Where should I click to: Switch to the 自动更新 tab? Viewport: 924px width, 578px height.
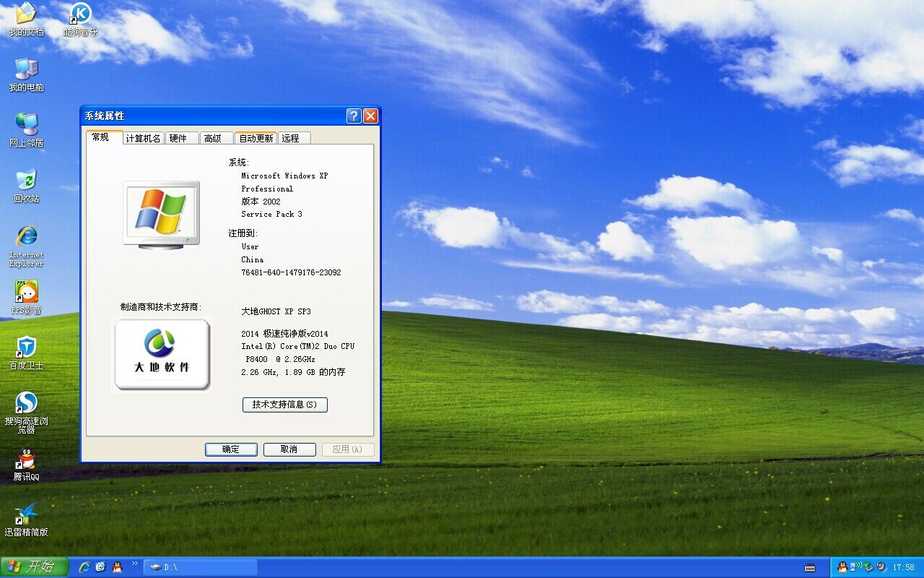point(256,138)
